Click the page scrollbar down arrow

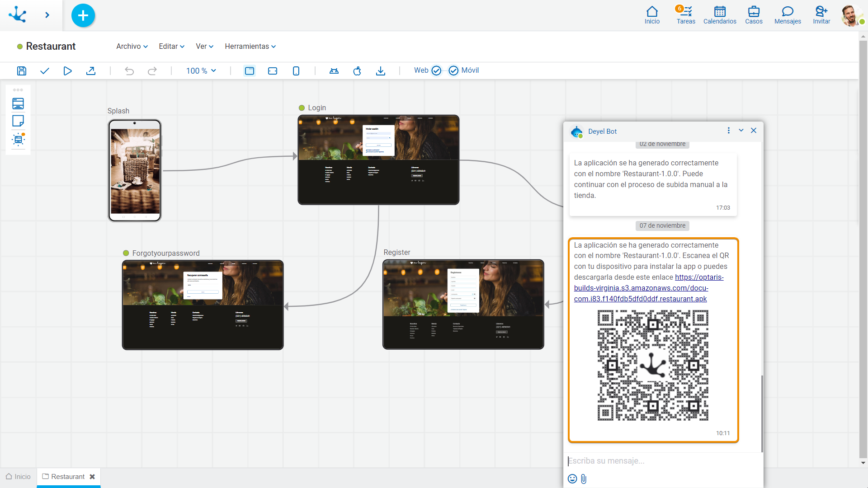click(x=863, y=463)
